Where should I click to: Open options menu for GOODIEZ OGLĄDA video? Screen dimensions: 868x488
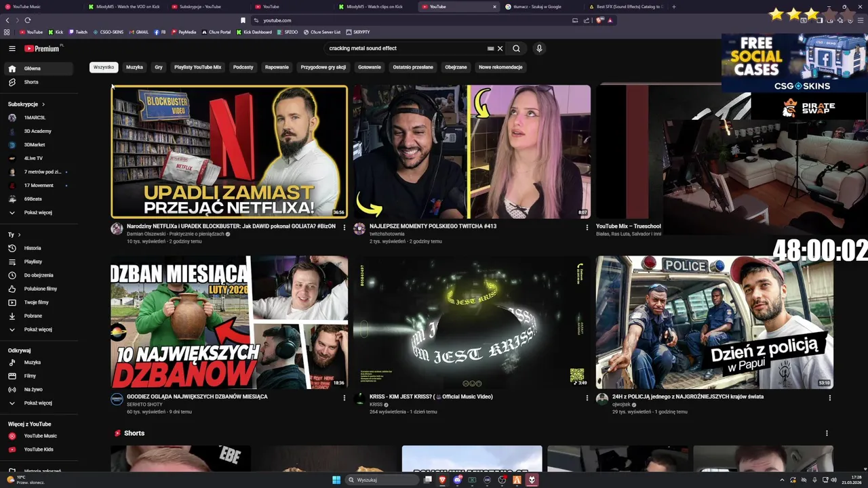(x=344, y=398)
